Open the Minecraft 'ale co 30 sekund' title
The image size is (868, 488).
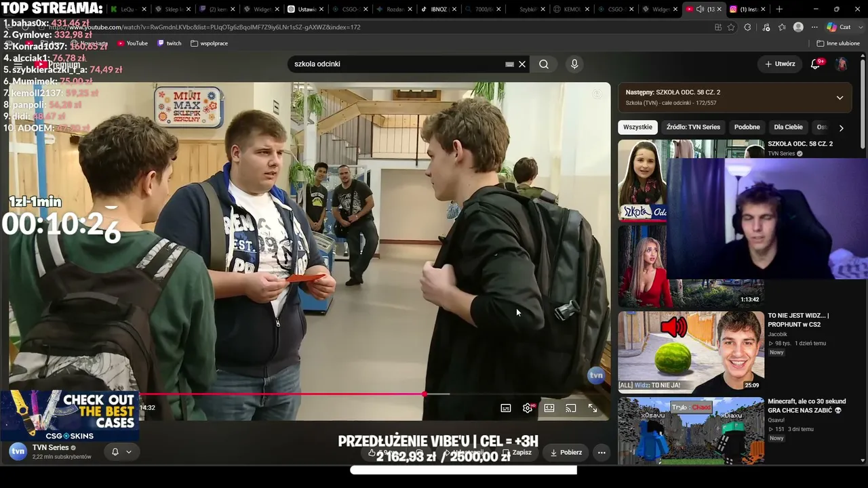pyautogui.click(x=807, y=406)
